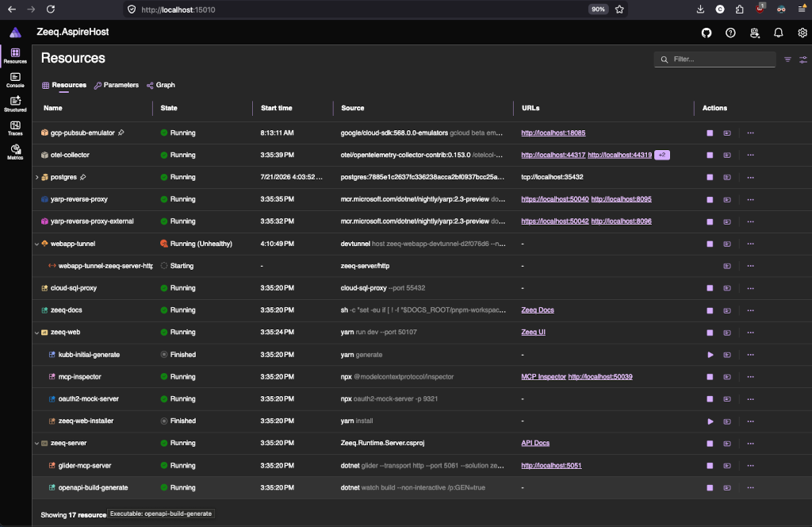Screen dimensions: 812x527
Task: Stop the yarp-reverse-proxy resource
Action: point(710,199)
